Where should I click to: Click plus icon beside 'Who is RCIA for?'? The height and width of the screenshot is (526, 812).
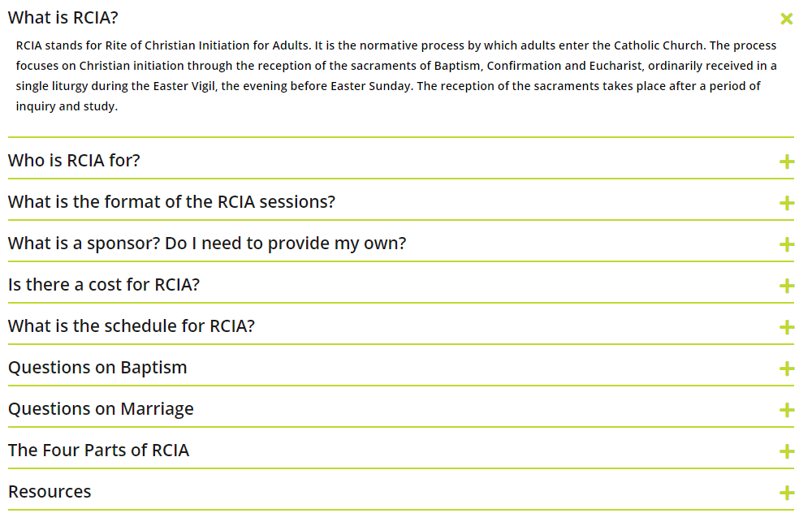pyautogui.click(x=786, y=162)
